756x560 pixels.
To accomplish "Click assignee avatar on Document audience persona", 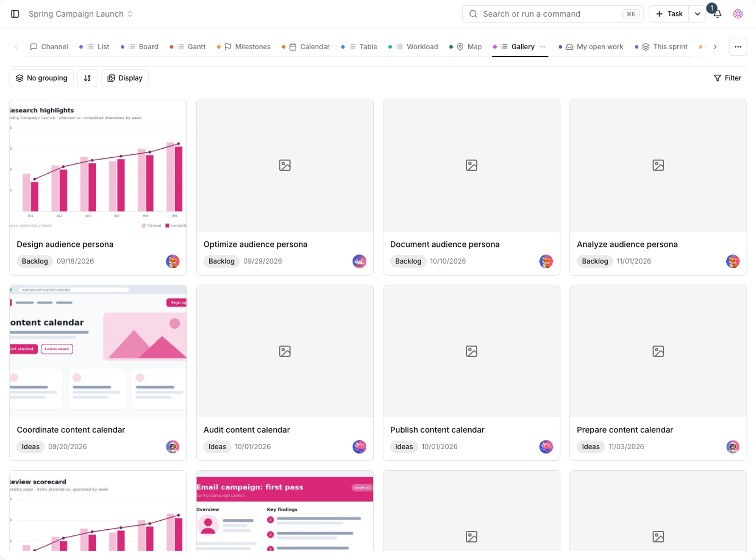I will coord(546,261).
